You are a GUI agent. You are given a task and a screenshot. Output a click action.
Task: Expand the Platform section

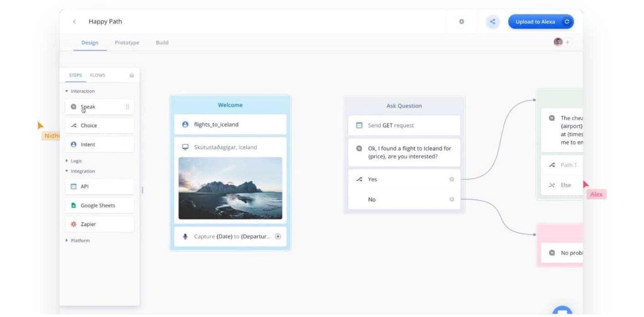click(67, 240)
